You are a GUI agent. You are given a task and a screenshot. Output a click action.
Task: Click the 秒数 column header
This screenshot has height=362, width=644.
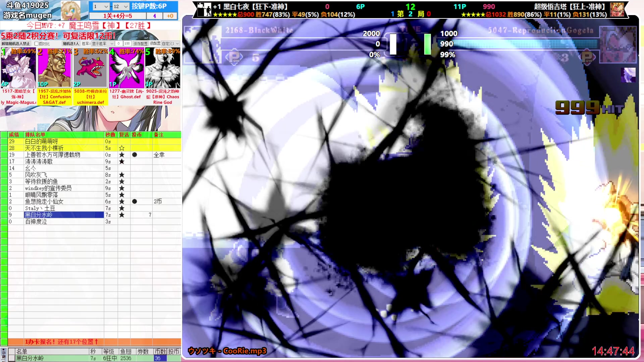[x=111, y=135]
